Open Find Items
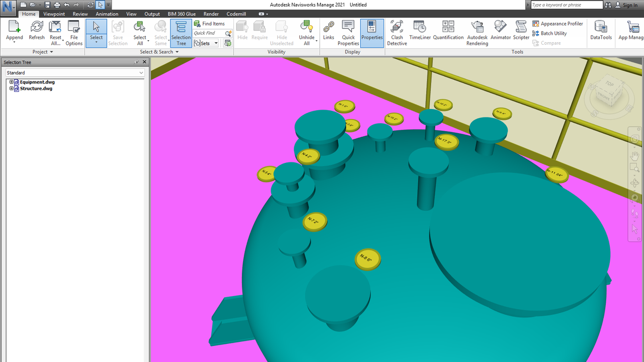644x362 pixels. pos(209,24)
